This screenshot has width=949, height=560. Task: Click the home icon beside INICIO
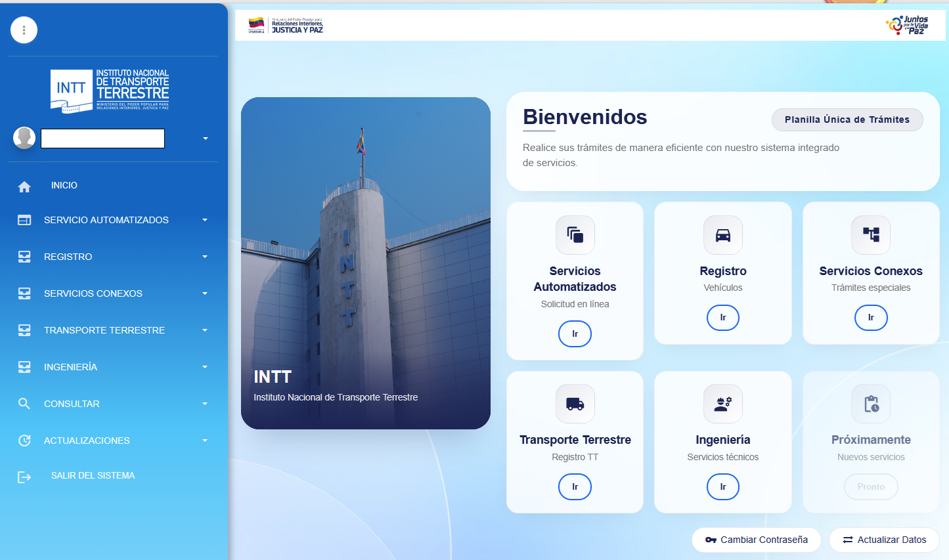click(x=24, y=187)
